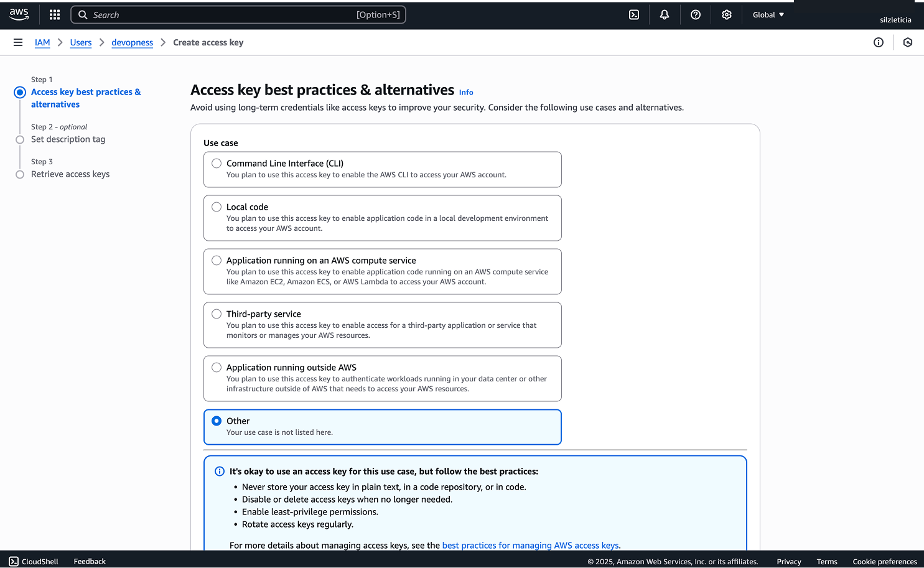Open the notifications bell
Screen dimensions: 924x568
pos(665,14)
